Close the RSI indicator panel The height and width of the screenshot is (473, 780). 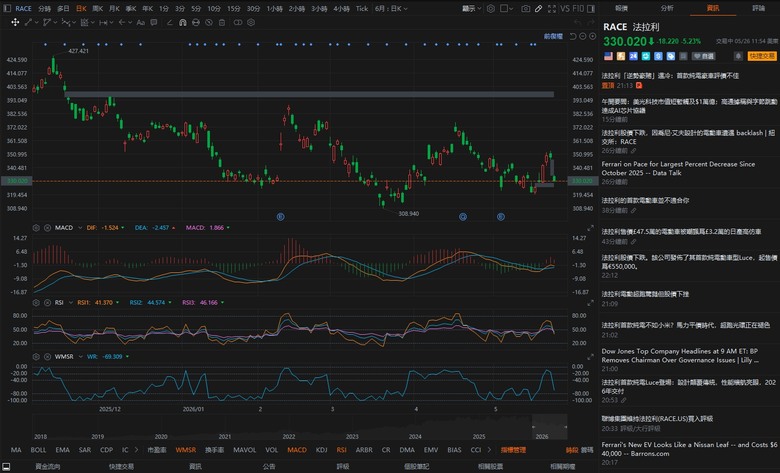pyautogui.click(x=47, y=302)
